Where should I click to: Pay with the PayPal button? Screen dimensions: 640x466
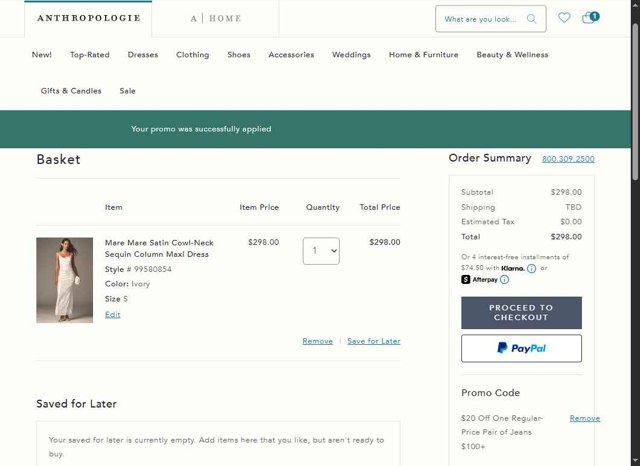tap(521, 348)
